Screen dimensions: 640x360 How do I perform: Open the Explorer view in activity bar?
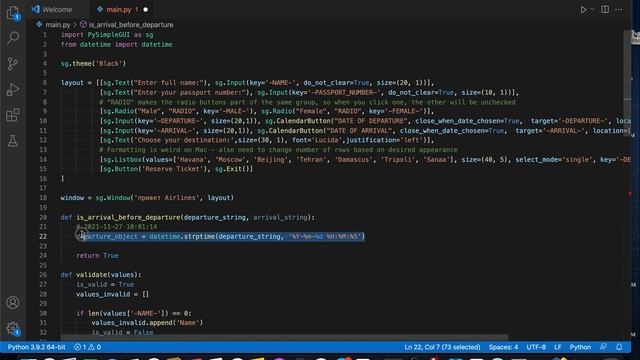pos(13,13)
